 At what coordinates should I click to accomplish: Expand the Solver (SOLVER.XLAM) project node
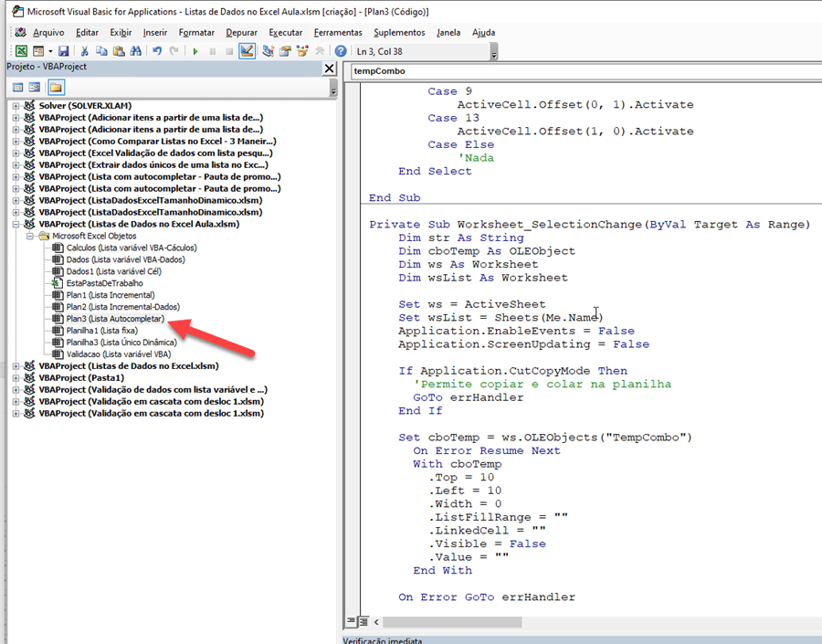(x=16, y=106)
